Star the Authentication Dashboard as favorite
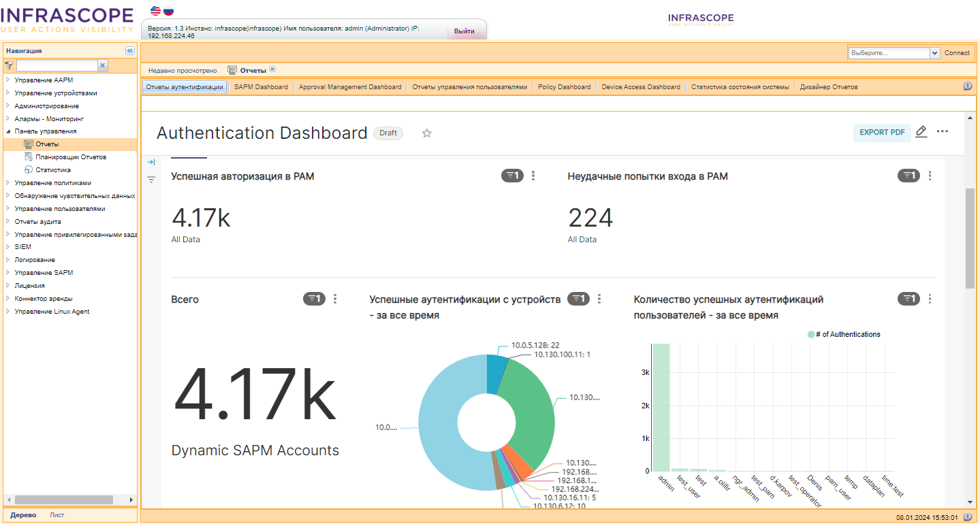Screen dimensions: 980x524 pos(427,133)
